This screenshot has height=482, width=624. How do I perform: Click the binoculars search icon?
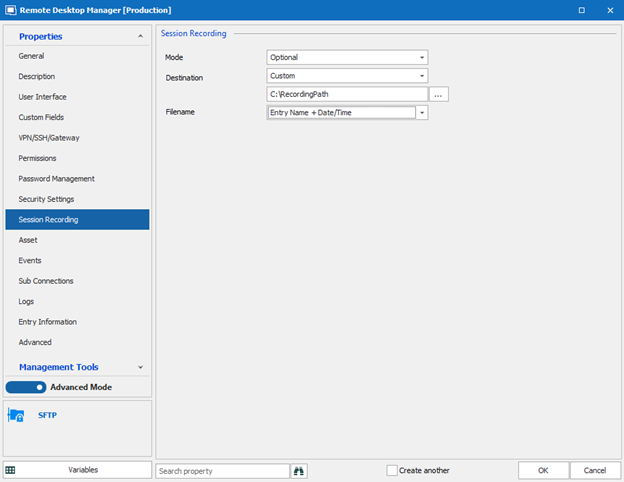[298, 470]
